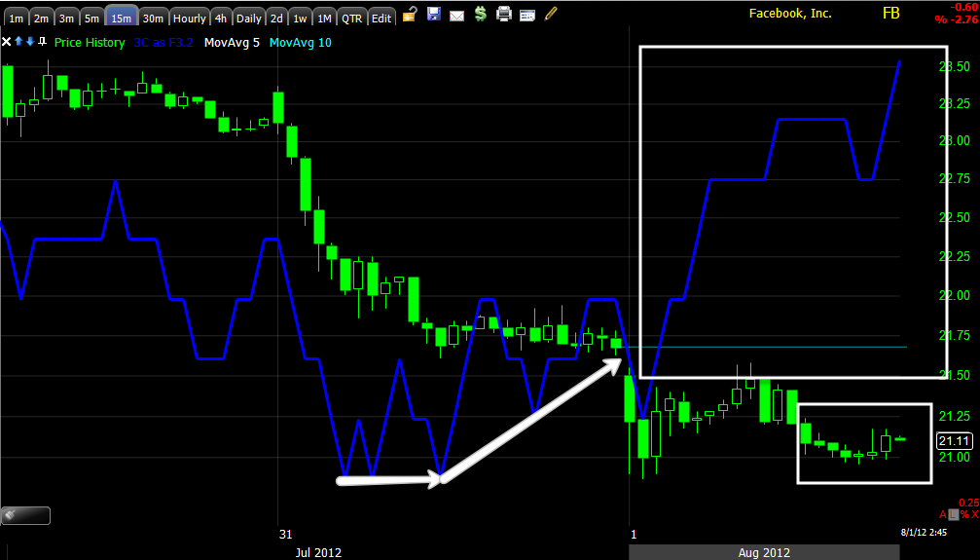The width and height of the screenshot is (980, 560).
Task: Open the calendar window icon in toolbar
Action: tap(527, 15)
